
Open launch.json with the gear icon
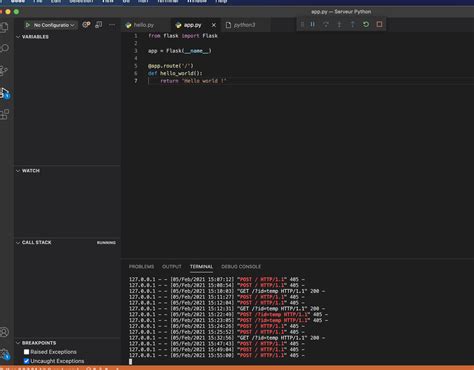(86, 25)
